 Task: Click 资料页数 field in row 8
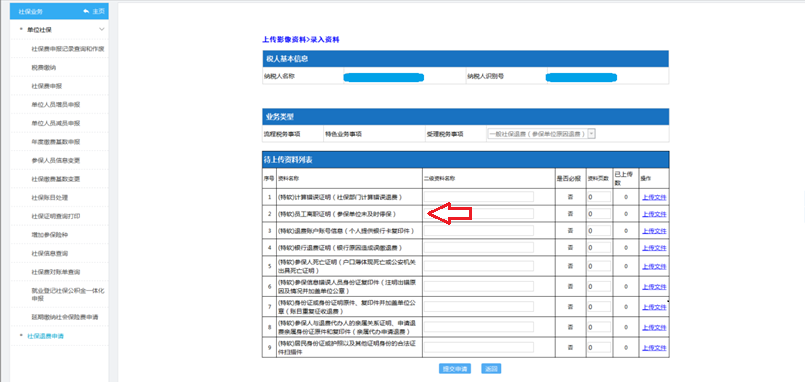pos(599,327)
